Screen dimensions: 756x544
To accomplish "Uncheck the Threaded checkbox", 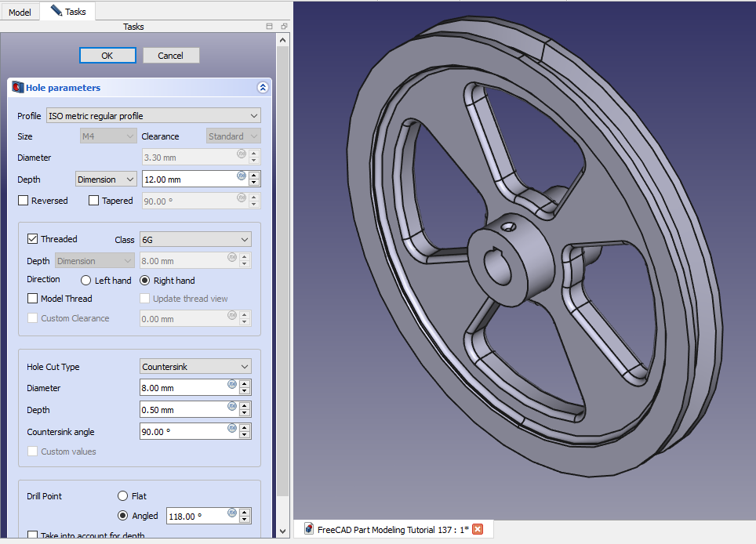I will pos(32,239).
